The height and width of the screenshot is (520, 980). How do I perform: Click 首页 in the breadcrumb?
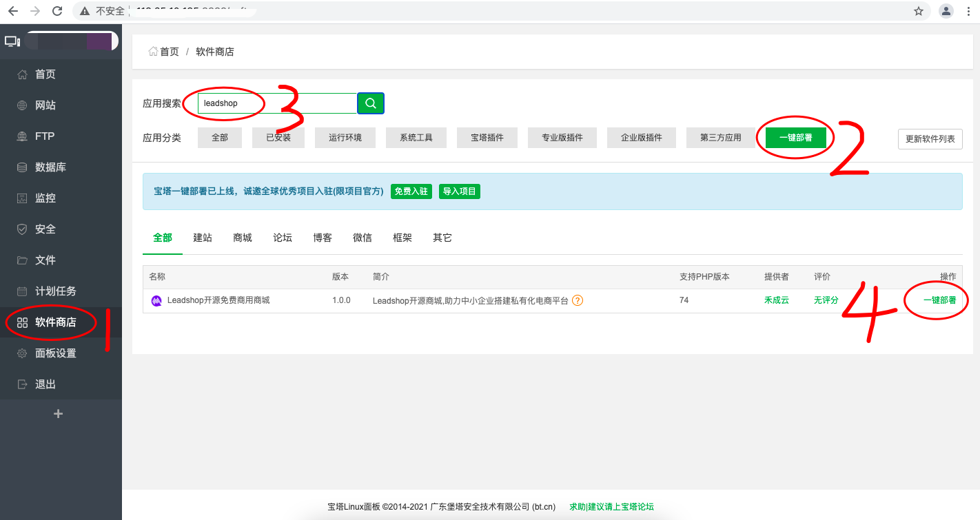pyautogui.click(x=170, y=52)
